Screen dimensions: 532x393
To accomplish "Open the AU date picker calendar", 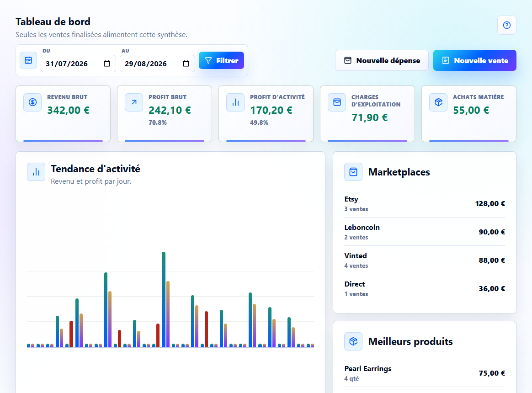I will (x=186, y=64).
